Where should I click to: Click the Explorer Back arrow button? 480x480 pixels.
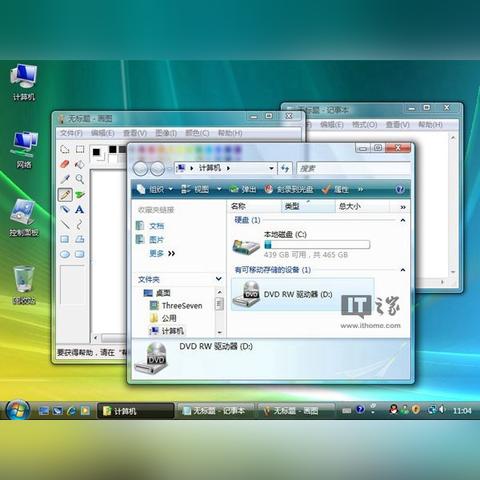[140, 169]
